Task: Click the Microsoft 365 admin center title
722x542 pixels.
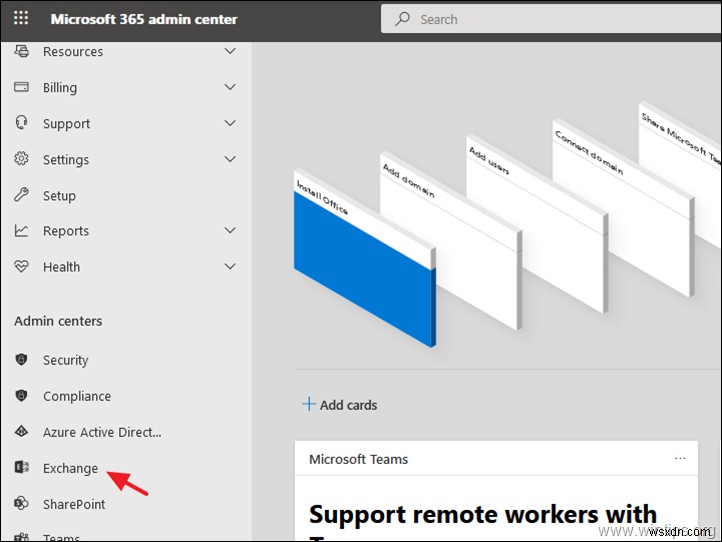Action: point(144,19)
